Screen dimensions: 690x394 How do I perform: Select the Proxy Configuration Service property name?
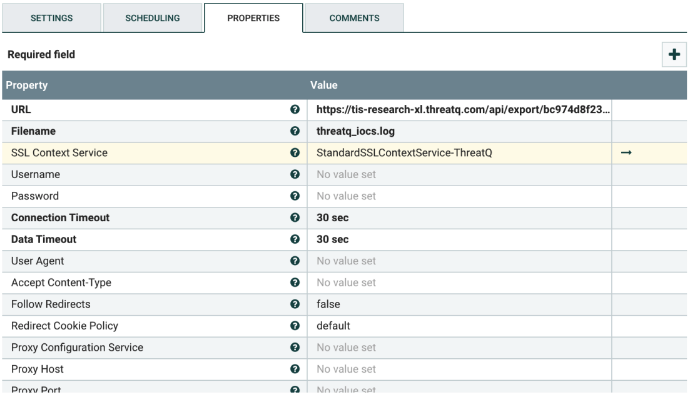[x=77, y=347]
